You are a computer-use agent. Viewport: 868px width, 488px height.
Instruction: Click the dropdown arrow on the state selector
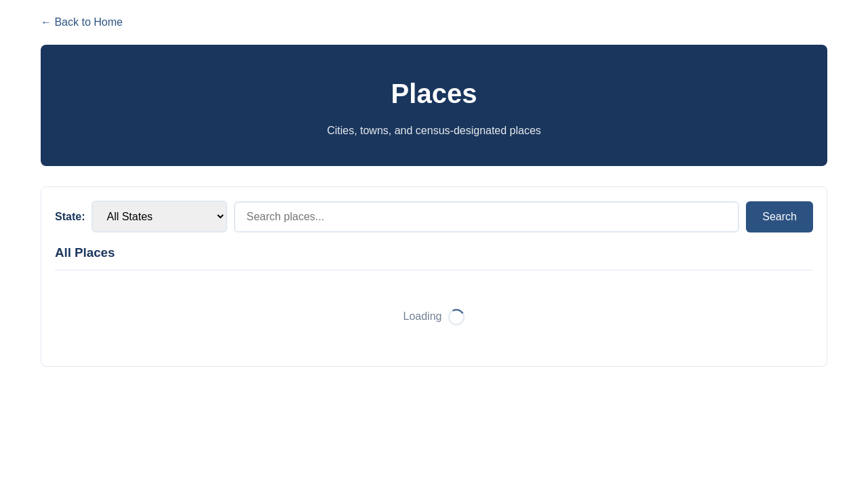[220, 217]
